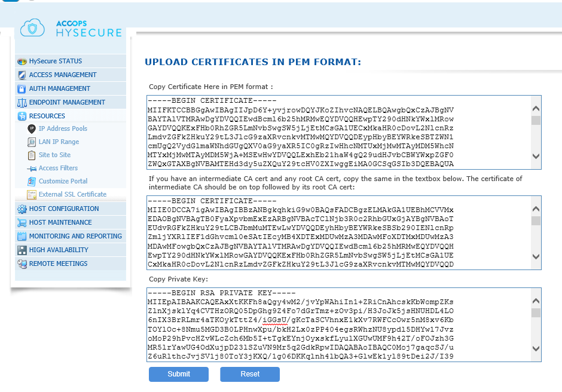Submit the uploaded certificates
Image resolution: width=562 pixels, height=392 pixels.
click(178, 374)
